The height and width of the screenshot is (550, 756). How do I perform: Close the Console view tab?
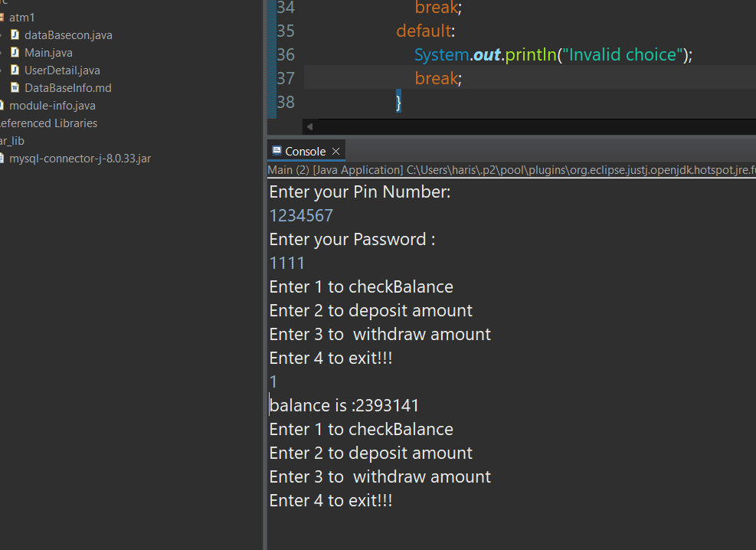pyautogui.click(x=335, y=152)
